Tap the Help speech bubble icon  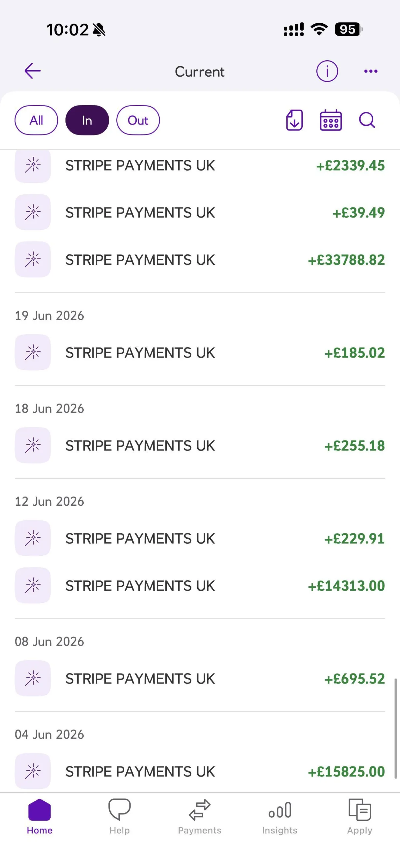pos(119,809)
